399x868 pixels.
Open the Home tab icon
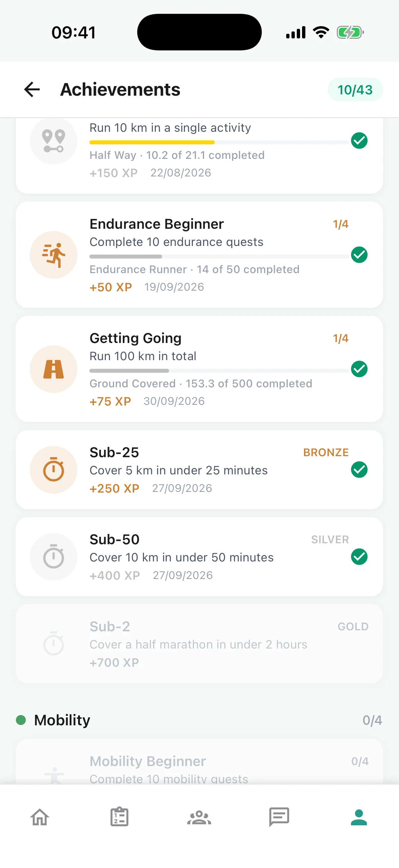click(40, 817)
